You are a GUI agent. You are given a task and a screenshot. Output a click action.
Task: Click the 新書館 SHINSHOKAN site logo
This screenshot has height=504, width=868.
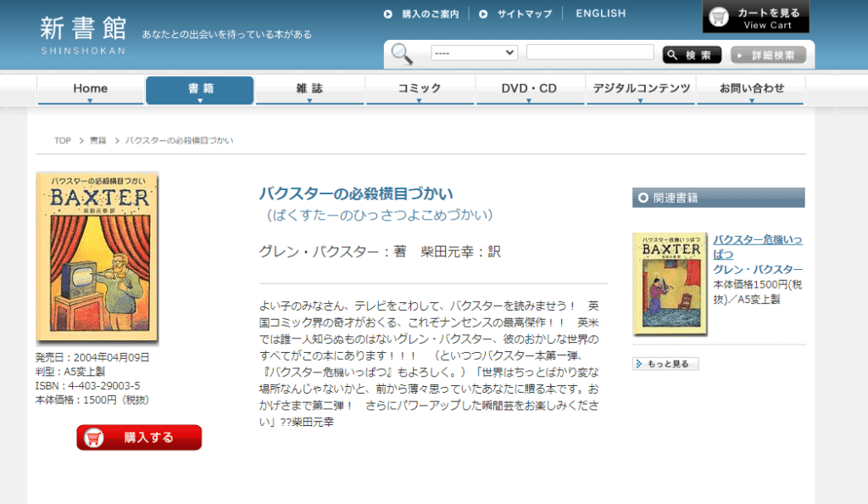click(x=82, y=34)
